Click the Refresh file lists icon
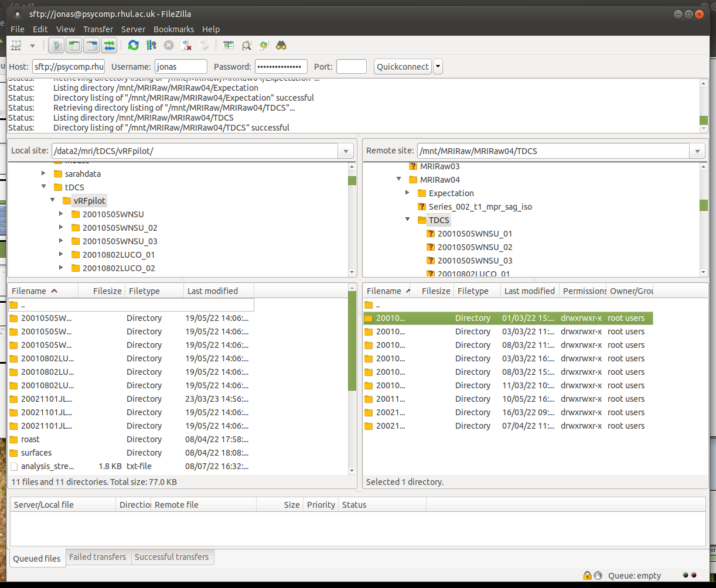The height and width of the screenshot is (588, 716). (x=134, y=45)
